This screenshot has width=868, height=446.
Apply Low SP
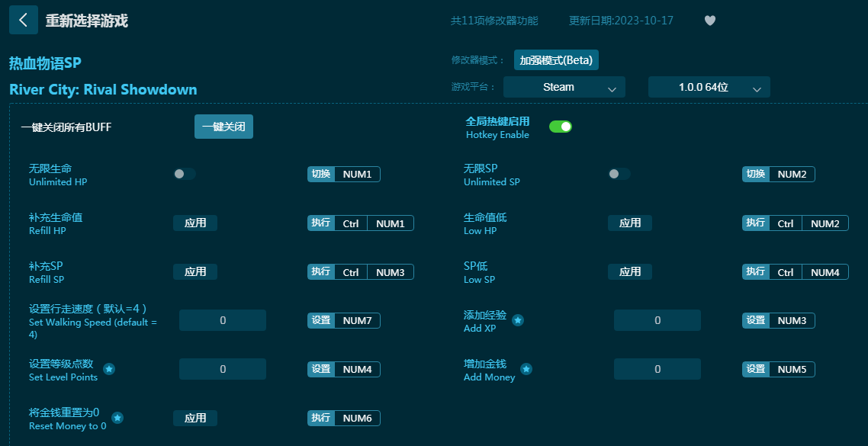pyautogui.click(x=629, y=271)
